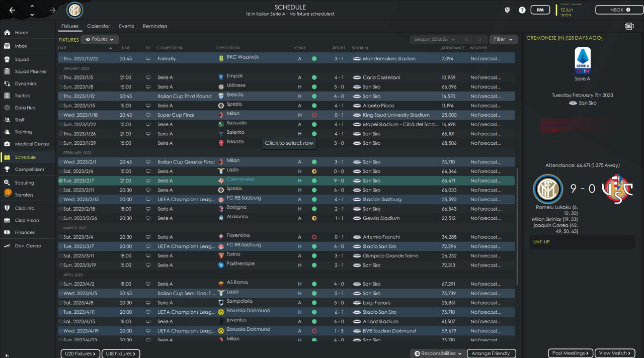Click the BG background toggle icon

(x=629, y=26)
